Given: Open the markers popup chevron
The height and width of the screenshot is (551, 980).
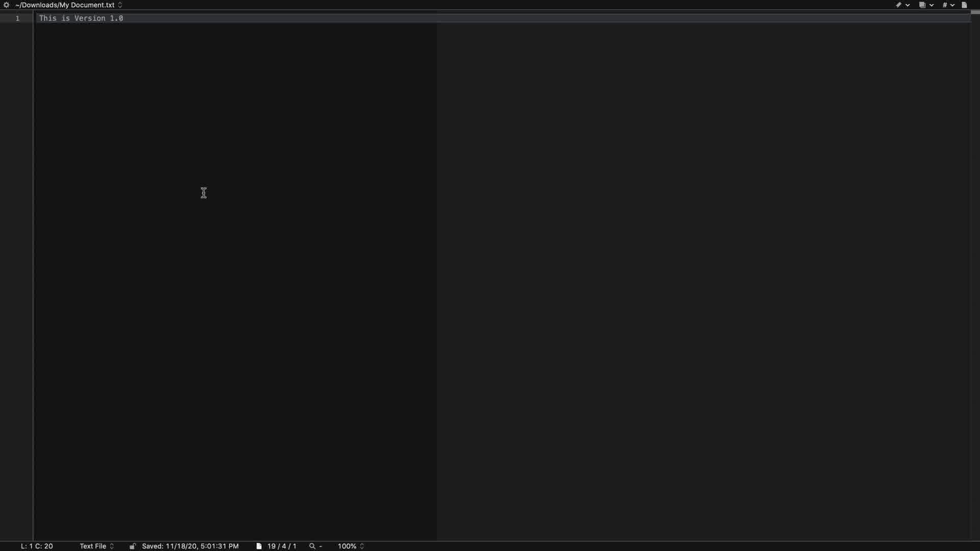Looking at the screenshot, I should (908, 5).
